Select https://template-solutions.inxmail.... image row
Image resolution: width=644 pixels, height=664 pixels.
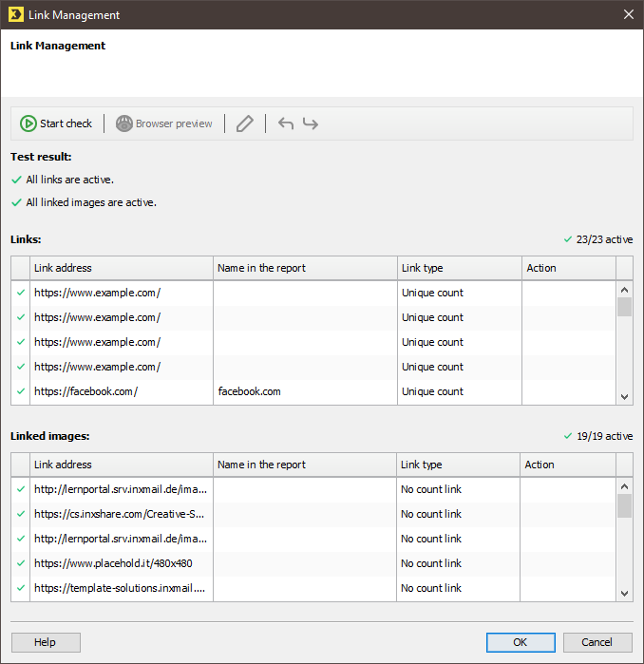313,588
